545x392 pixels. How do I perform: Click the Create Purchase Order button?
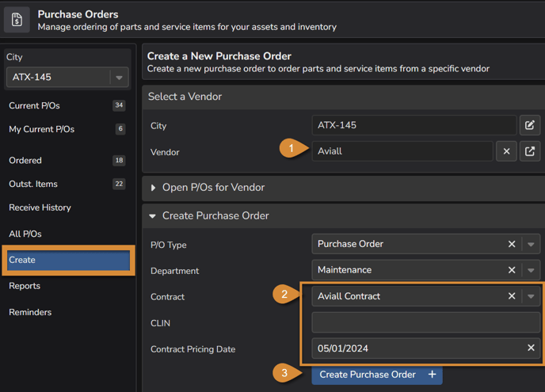377,375
